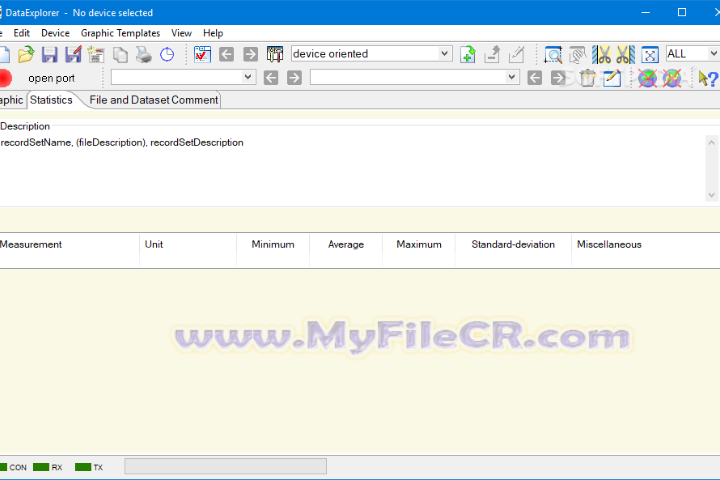Edit record set with notepad pencil icon

point(612,78)
